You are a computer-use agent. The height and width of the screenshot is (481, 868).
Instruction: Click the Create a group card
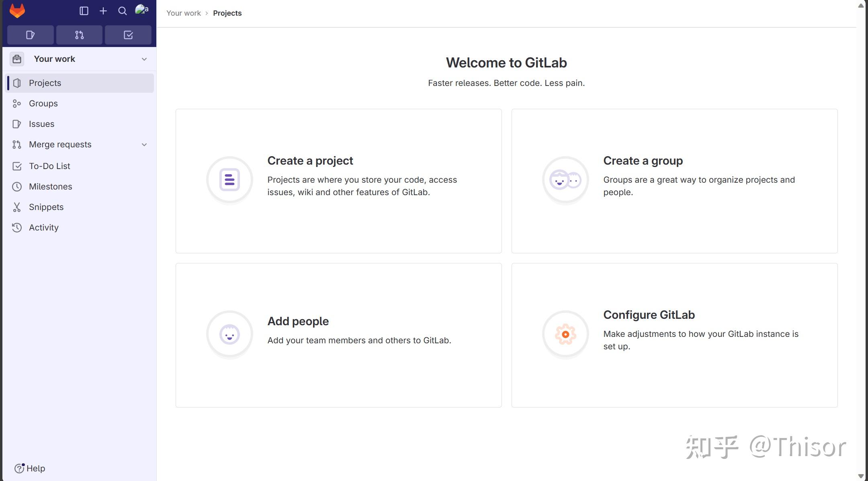pos(674,181)
